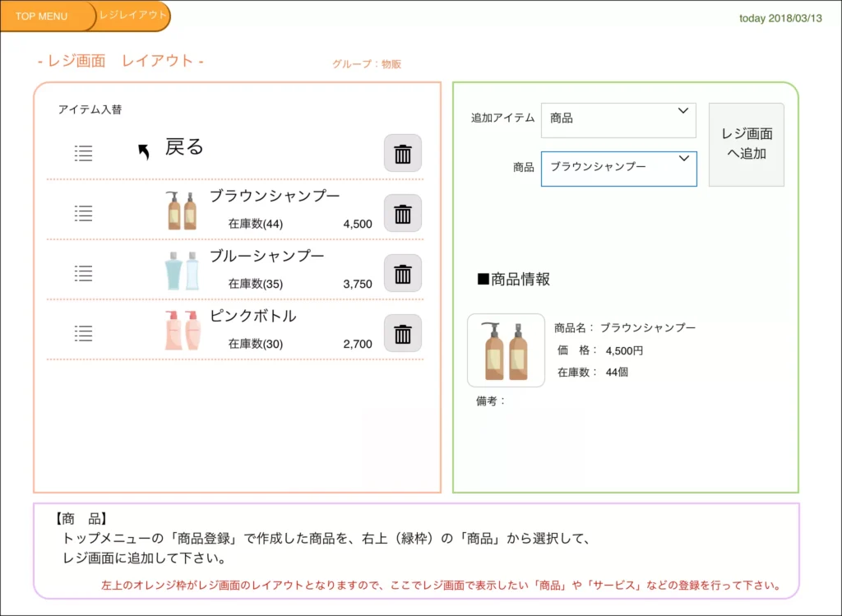This screenshot has height=616, width=842.
Task: Click the ブラウンシャンプー bottle image in list
Action: click(x=182, y=211)
